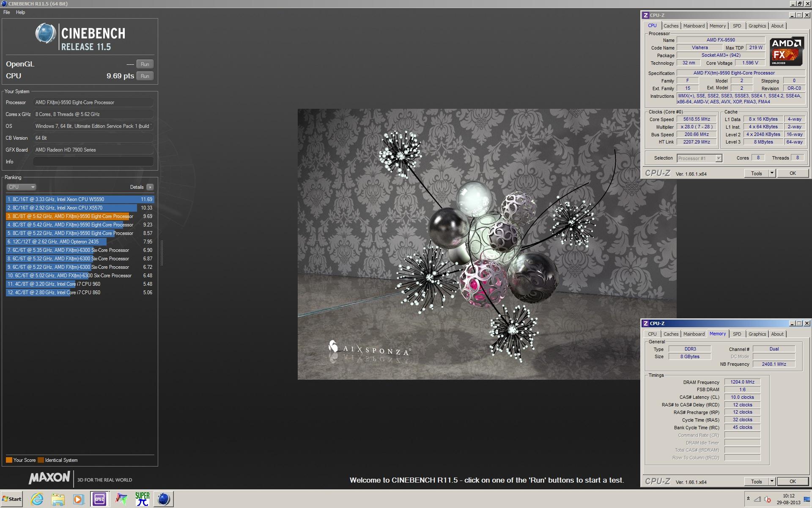Click the AMD FX logo in CPU-Z
812x508 pixels.
(x=786, y=52)
